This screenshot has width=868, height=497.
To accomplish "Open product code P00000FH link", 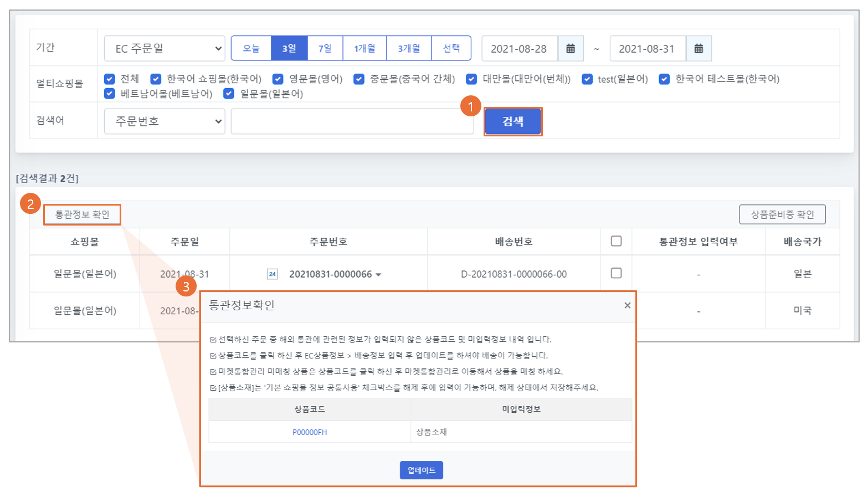I will pos(310,432).
